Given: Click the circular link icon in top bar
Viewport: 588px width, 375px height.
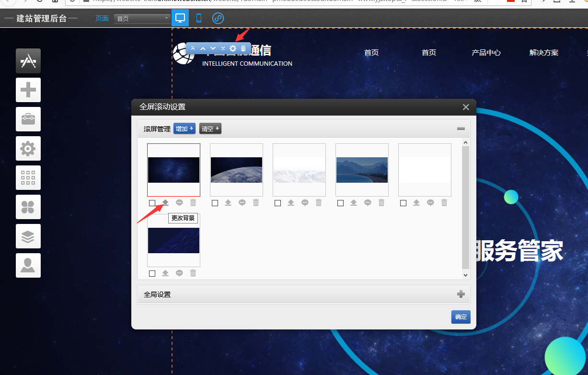Looking at the screenshot, I should tap(218, 19).
